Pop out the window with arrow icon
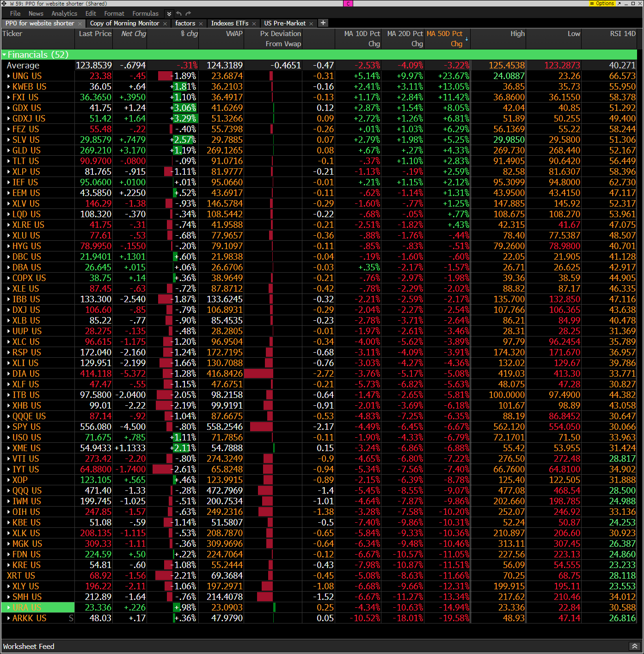Viewport: 644px width, 654px height. [x=619, y=3]
